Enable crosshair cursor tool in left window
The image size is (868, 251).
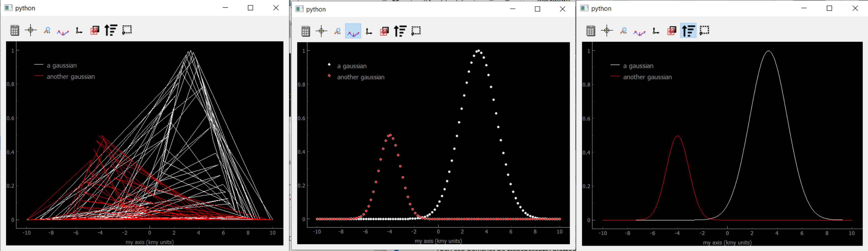point(31,30)
